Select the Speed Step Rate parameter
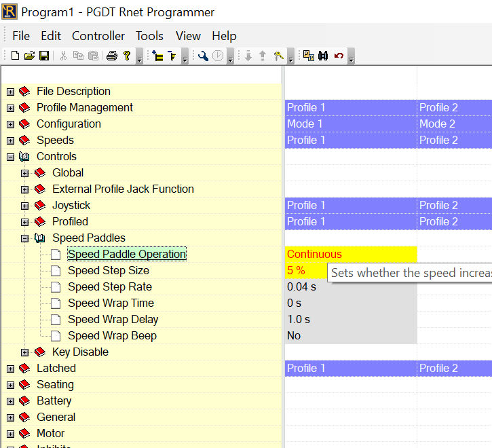Screen dimensions: 492x448 [x=110, y=287]
